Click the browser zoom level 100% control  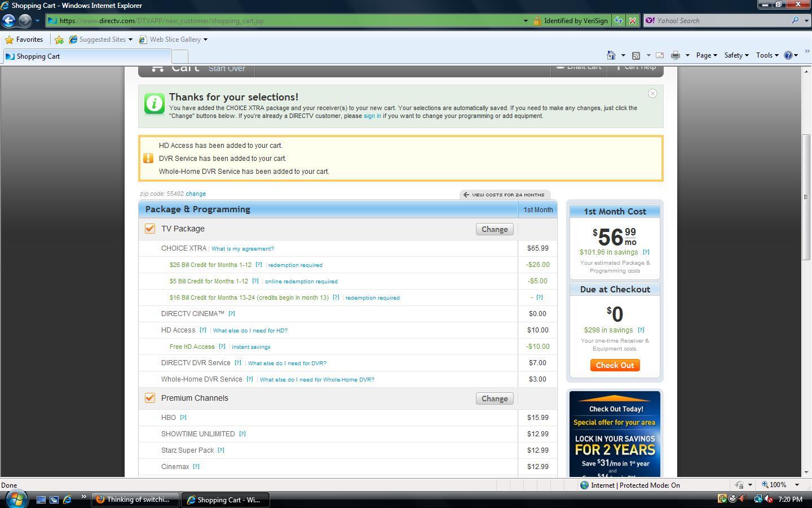(x=781, y=485)
